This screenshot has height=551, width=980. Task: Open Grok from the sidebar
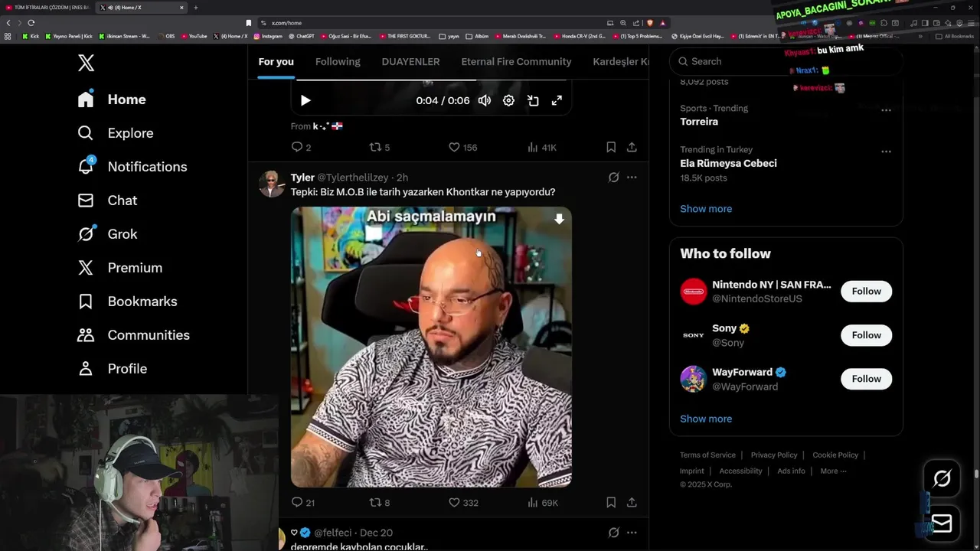[x=107, y=234]
